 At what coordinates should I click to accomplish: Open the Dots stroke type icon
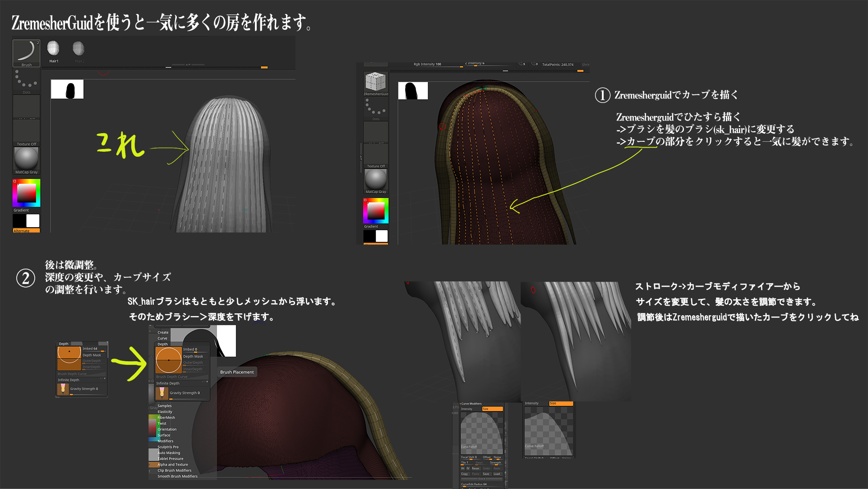26,80
